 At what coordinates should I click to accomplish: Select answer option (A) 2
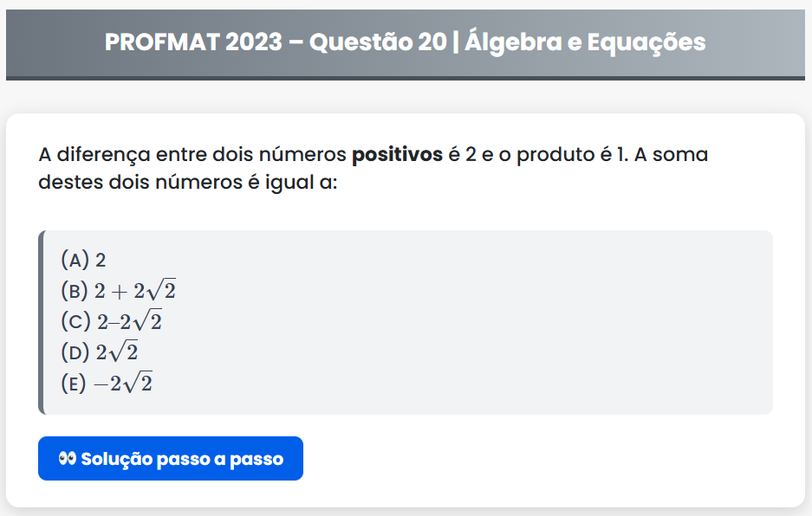tap(84, 260)
